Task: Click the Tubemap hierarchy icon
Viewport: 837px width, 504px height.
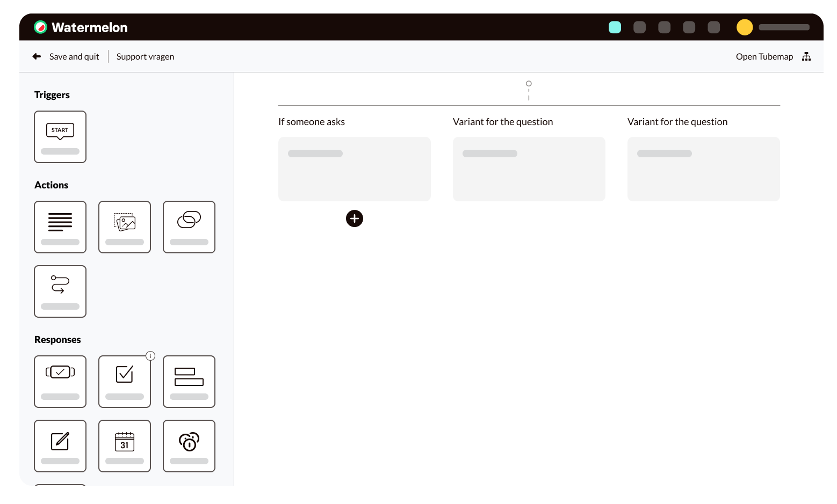Action: pos(806,56)
